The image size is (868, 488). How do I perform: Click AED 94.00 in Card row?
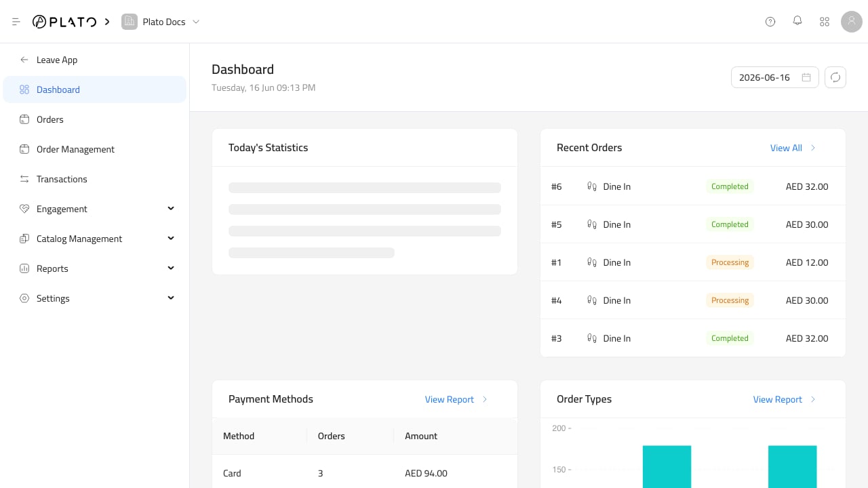pos(426,473)
